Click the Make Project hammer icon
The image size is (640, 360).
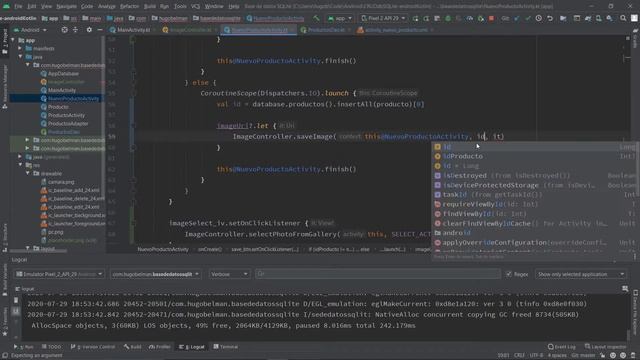(x=316, y=18)
